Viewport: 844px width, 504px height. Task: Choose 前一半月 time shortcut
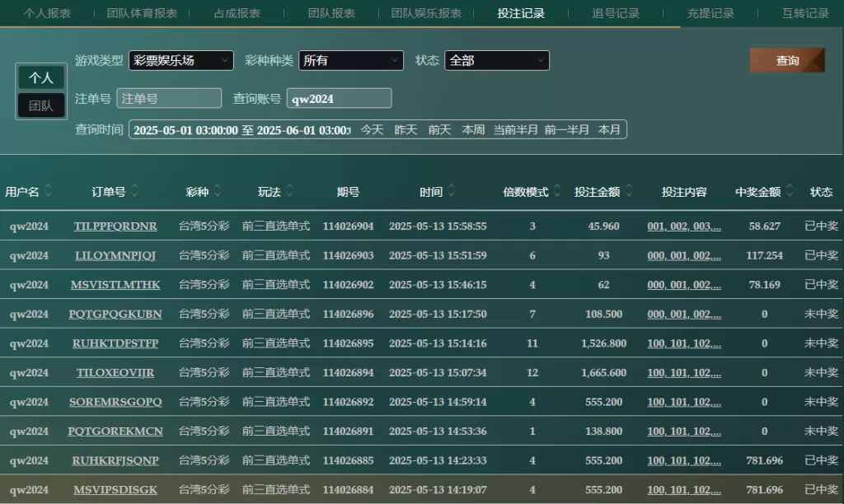(567, 129)
